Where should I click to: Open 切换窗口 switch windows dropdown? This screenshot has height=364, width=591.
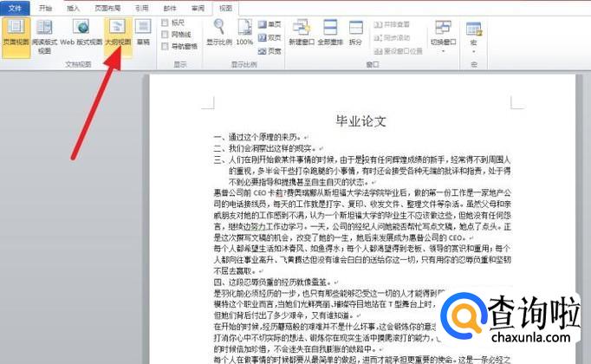tap(444, 37)
